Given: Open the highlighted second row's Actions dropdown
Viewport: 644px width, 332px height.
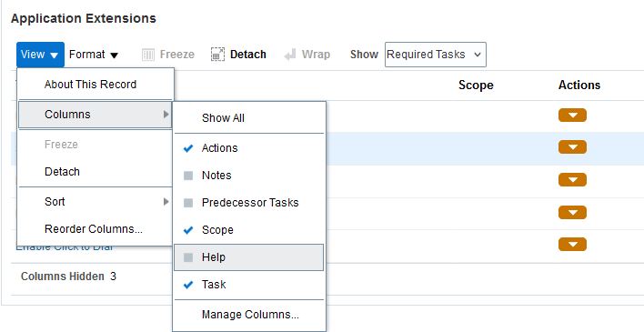Looking at the screenshot, I should tap(572, 147).
